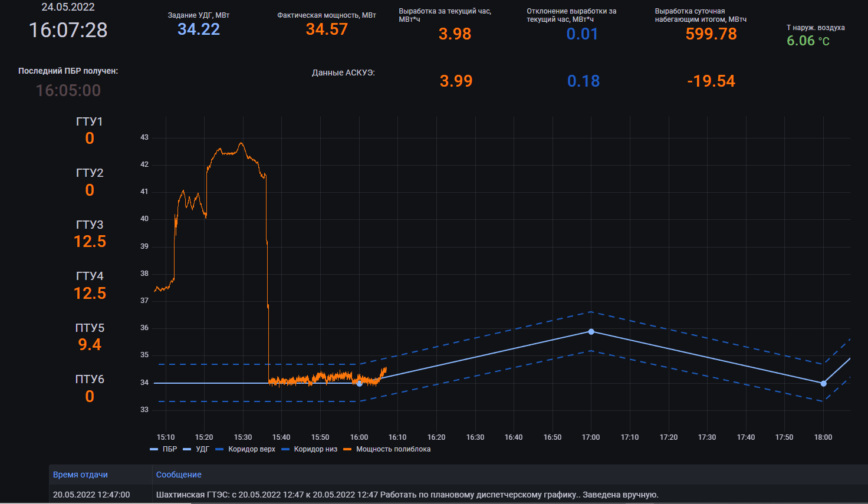This screenshot has height=504, width=868.
Task: Toggle the Коридор низ series label
Action: [x=315, y=449]
